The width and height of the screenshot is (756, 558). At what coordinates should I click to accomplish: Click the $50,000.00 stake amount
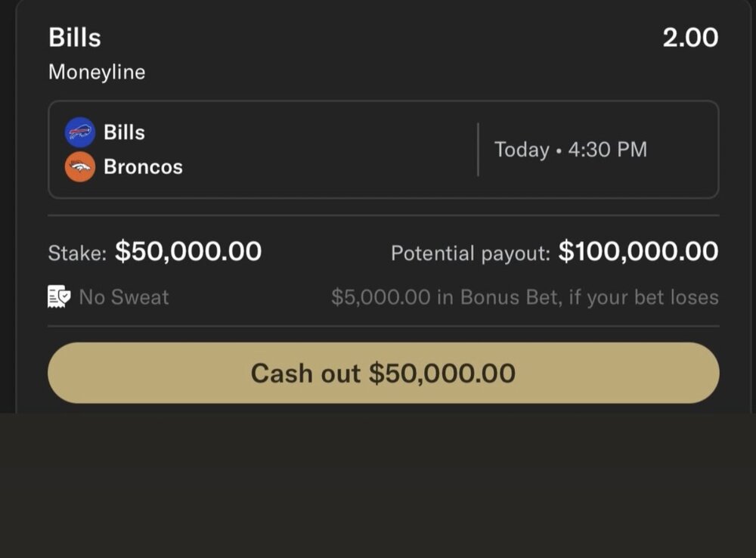[x=188, y=252]
